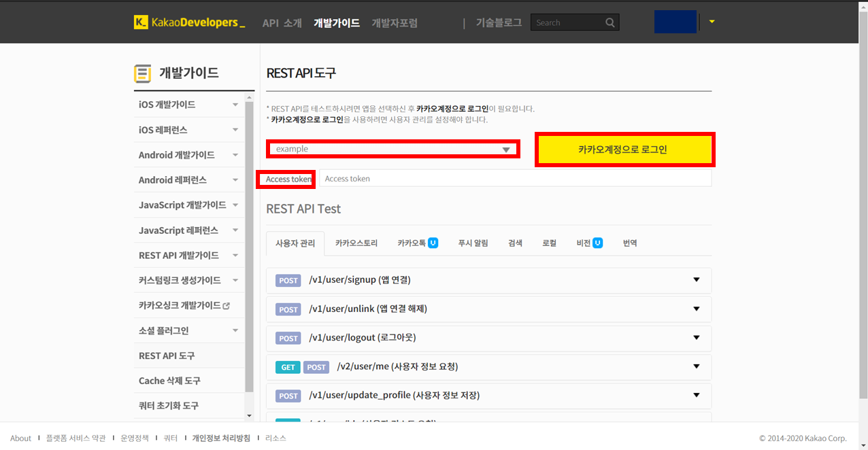Click the search magnifier icon

point(610,22)
